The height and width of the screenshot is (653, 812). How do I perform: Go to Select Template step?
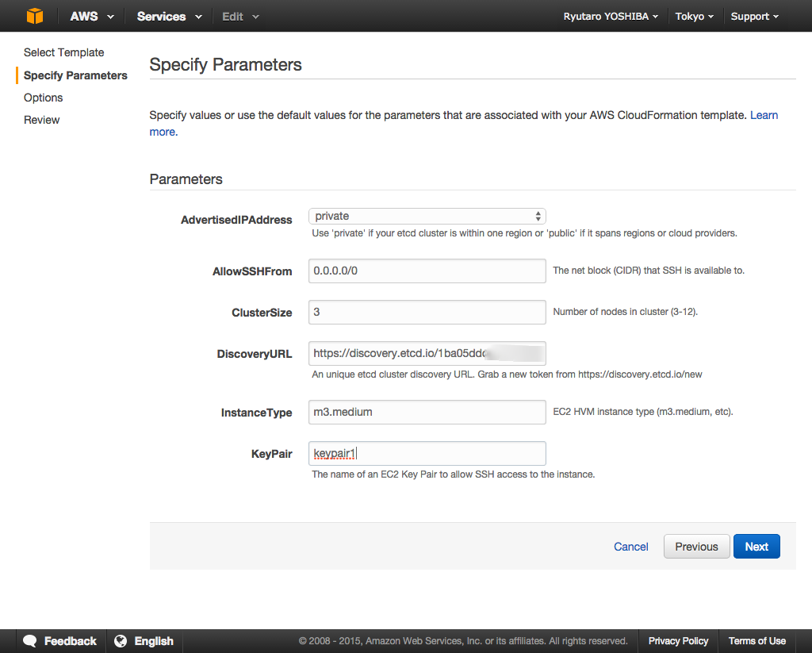(x=63, y=52)
